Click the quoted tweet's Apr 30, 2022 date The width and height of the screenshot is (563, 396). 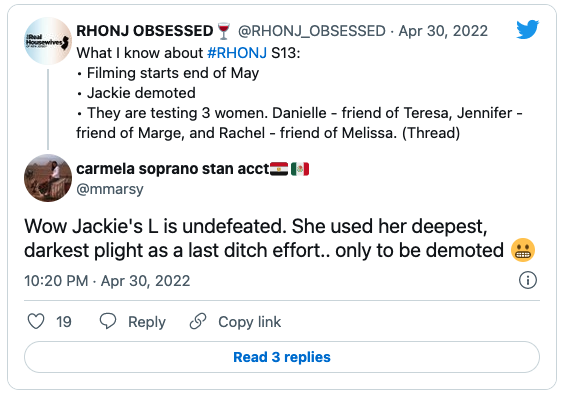point(443,31)
